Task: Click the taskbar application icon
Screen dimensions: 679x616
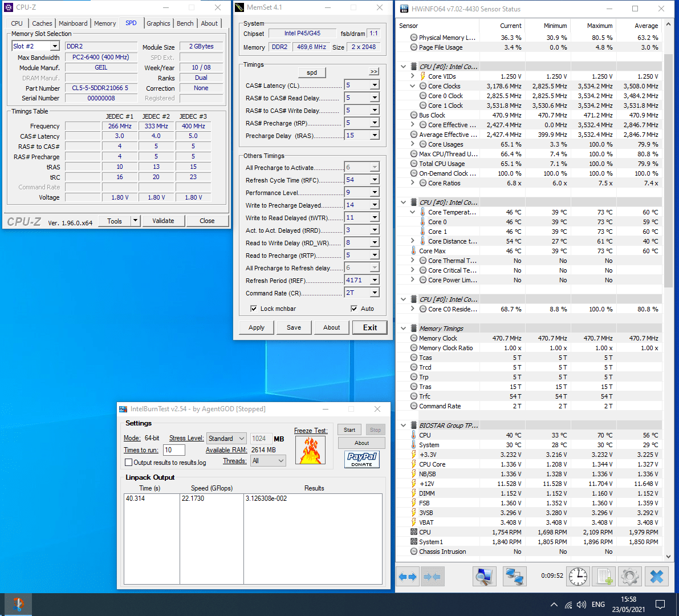Action: (x=18, y=604)
